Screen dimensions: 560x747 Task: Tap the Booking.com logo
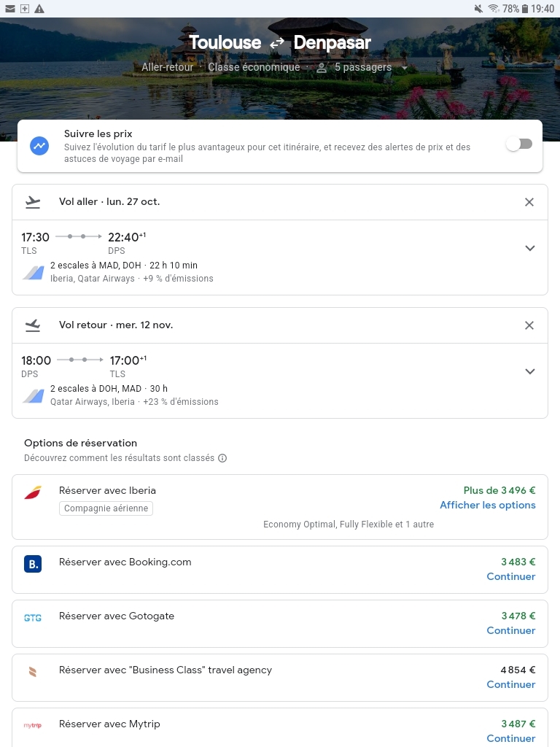33,564
